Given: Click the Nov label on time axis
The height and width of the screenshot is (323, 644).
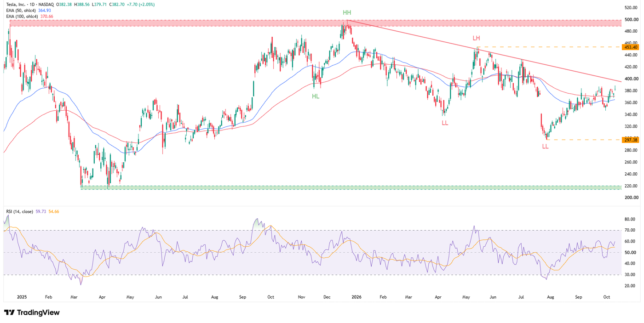Looking at the screenshot, I should pos(302,297).
